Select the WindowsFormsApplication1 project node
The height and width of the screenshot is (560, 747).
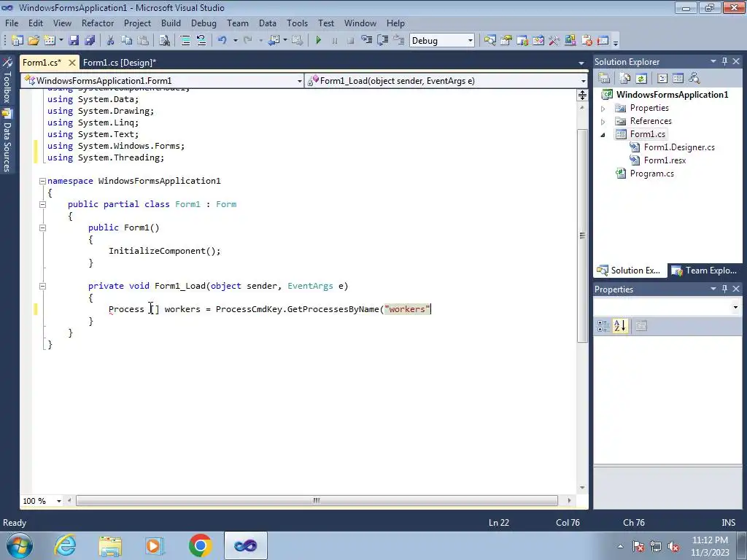pyautogui.click(x=672, y=94)
